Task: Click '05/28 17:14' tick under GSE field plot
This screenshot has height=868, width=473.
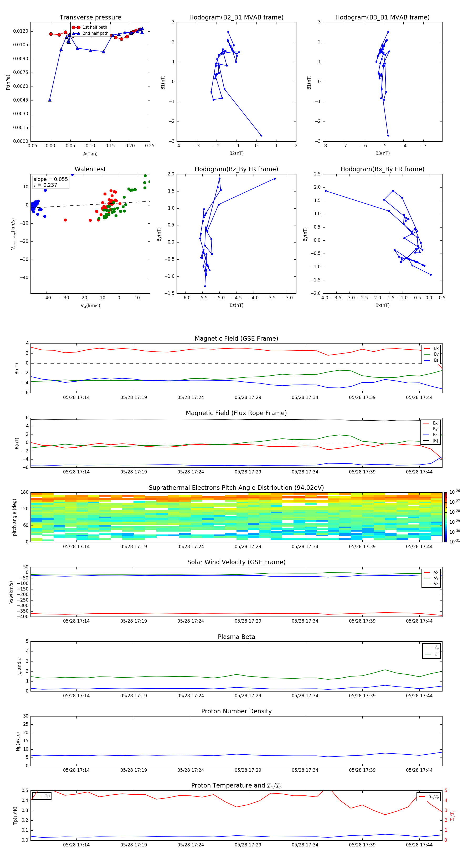Action: coord(76,398)
